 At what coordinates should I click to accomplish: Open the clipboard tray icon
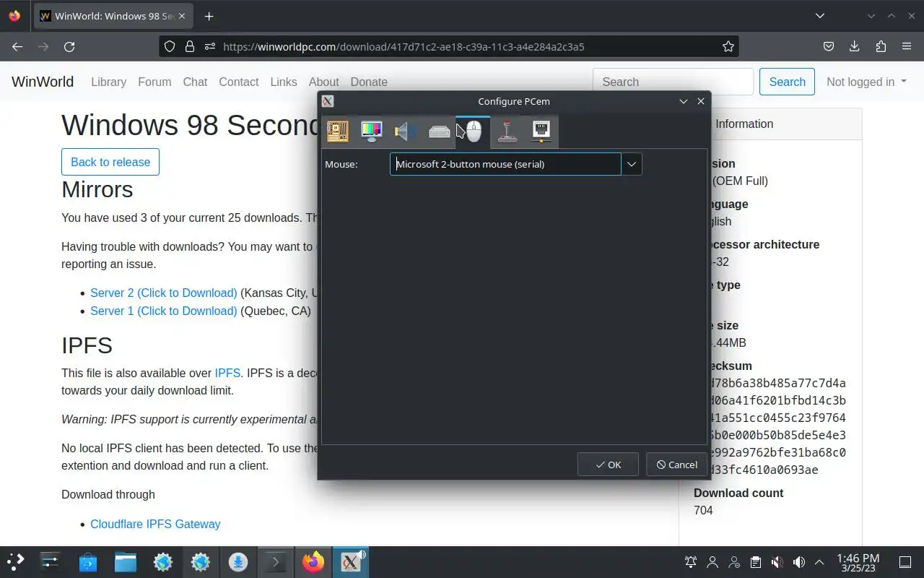[x=756, y=562]
